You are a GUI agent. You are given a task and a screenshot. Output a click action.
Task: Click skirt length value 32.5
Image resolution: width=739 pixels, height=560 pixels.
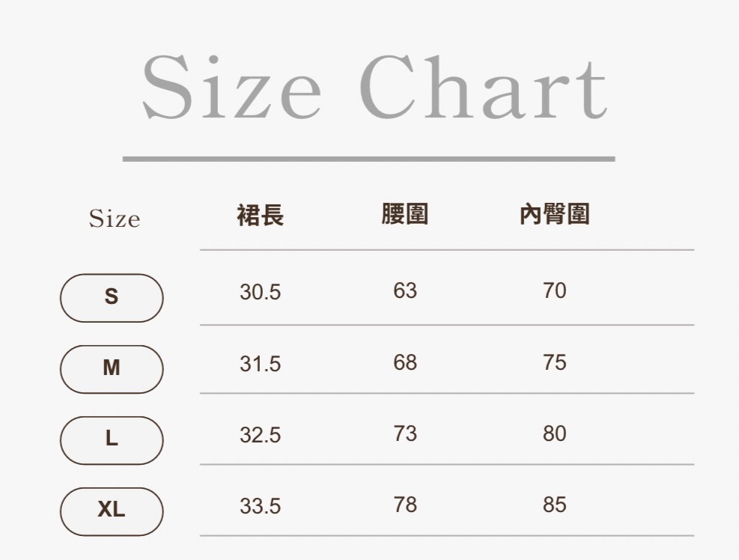(260, 436)
